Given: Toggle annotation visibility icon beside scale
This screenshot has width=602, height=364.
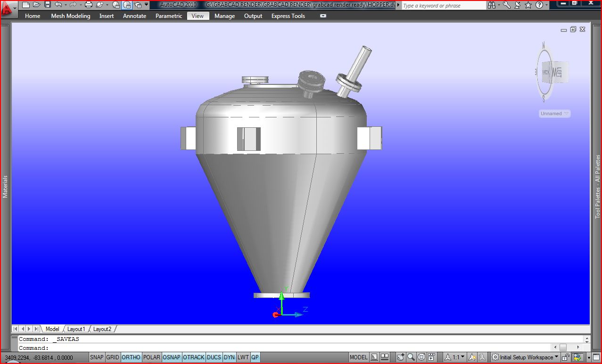Looking at the screenshot, I should pos(472,357).
